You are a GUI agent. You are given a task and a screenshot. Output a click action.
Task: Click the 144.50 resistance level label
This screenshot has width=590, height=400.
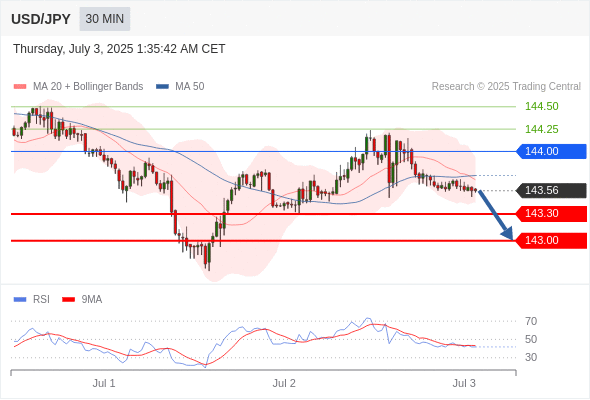point(541,106)
